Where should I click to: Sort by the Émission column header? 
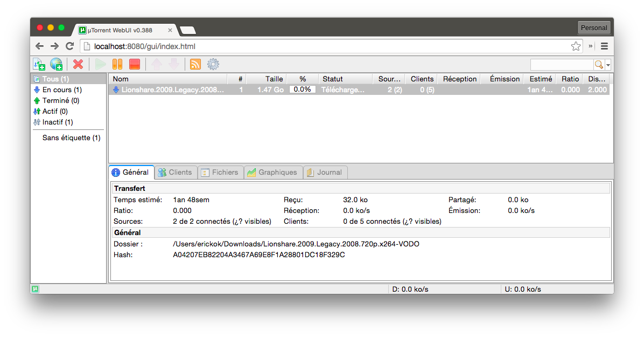click(x=502, y=79)
